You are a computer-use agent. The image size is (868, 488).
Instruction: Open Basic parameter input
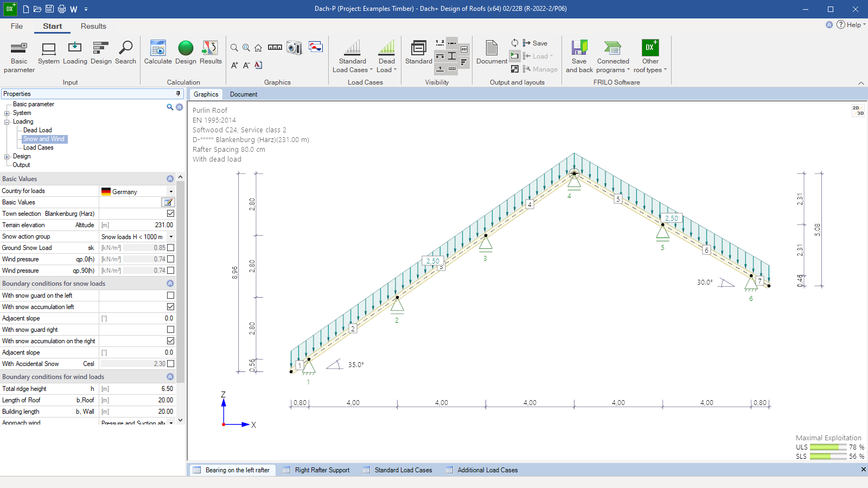(19, 56)
